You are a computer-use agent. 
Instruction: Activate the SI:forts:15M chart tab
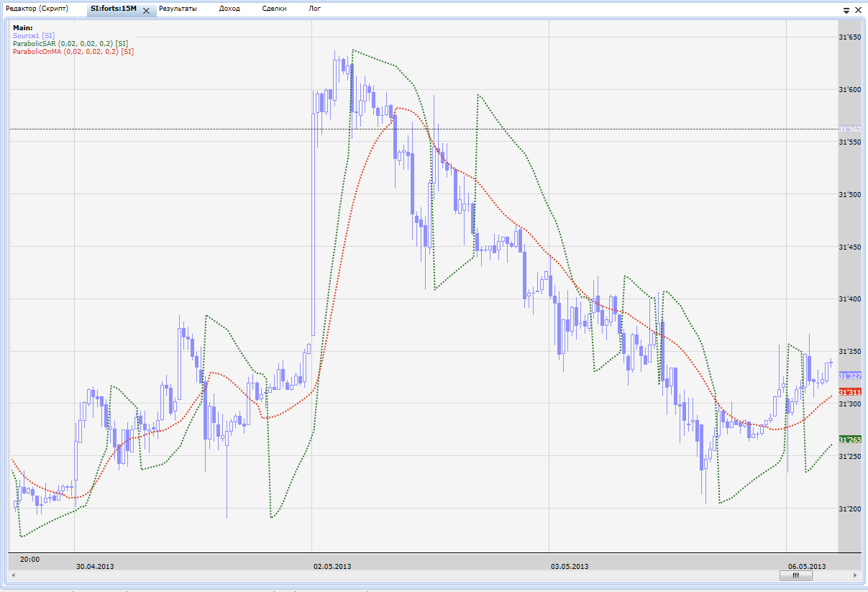click(x=113, y=9)
